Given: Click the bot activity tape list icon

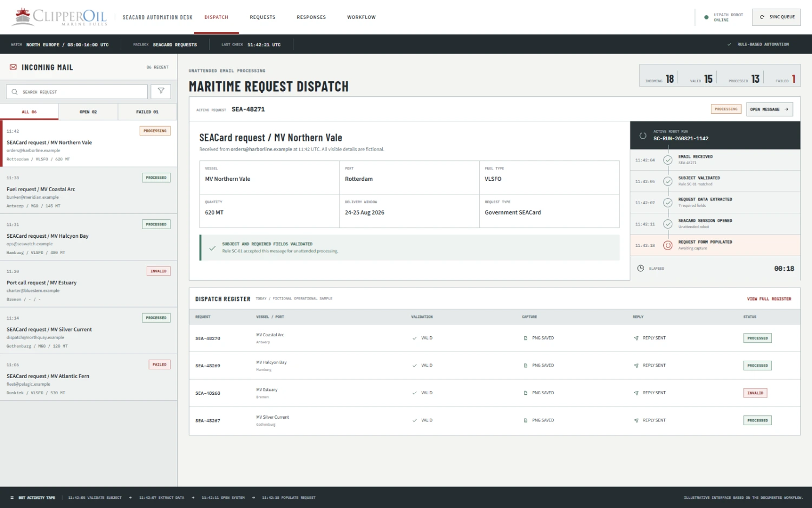Looking at the screenshot, I should [12, 498].
